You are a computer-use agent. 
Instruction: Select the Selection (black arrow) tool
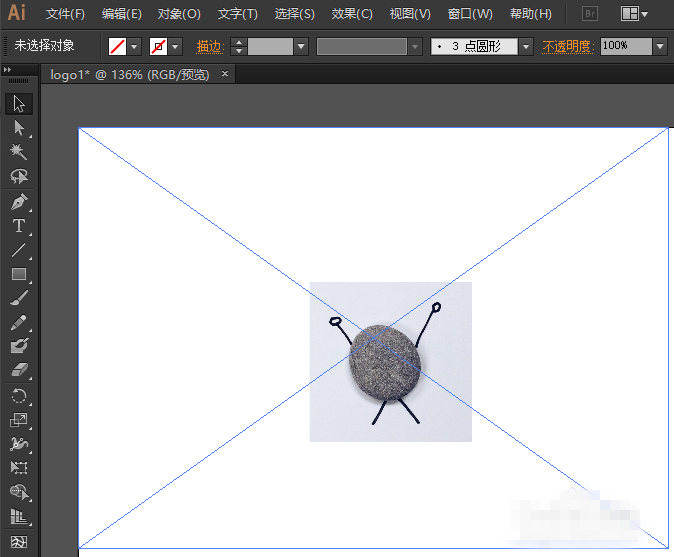click(x=19, y=104)
